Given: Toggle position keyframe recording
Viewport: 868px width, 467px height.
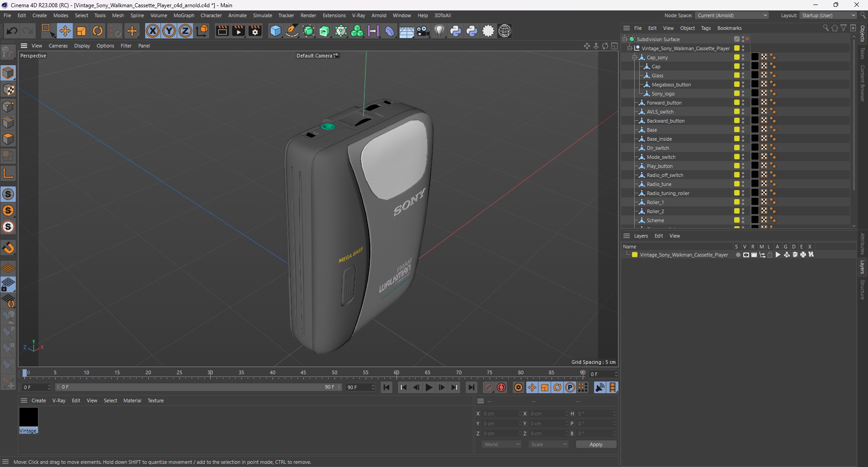Looking at the screenshot, I should [532, 387].
